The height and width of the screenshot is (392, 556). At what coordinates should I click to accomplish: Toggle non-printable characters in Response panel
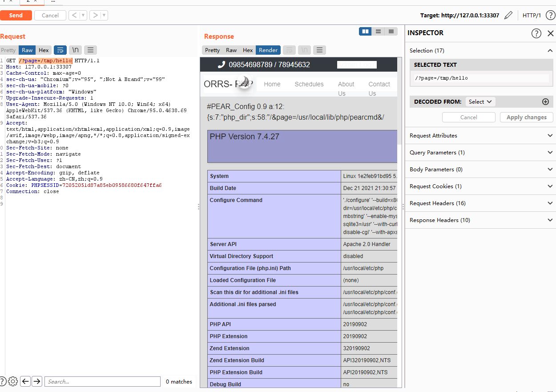pos(305,50)
